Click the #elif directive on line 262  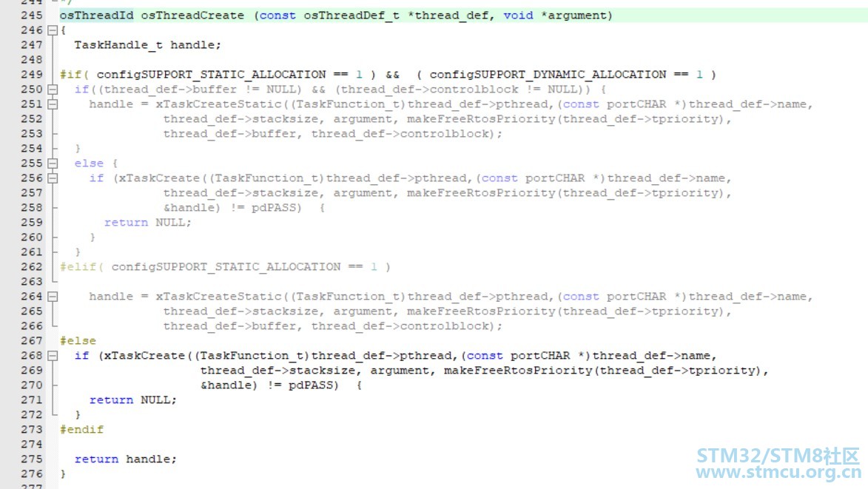coord(78,266)
